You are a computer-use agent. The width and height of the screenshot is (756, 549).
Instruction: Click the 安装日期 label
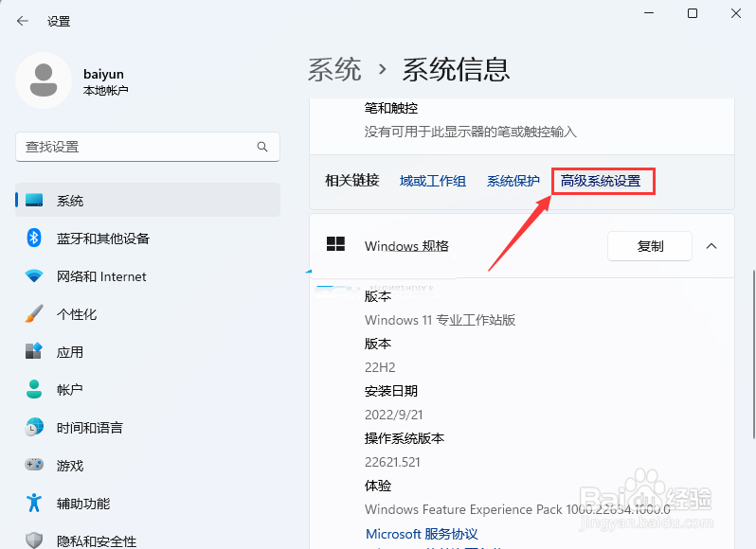391,391
